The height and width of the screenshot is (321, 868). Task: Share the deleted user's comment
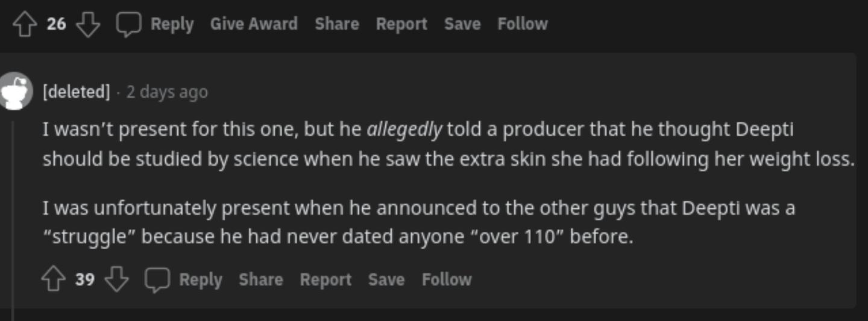pos(260,279)
